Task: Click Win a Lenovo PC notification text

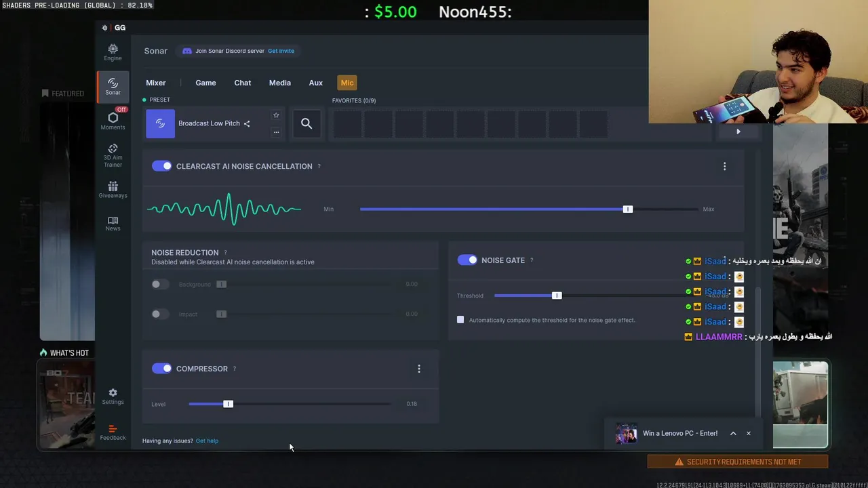Action: (x=680, y=433)
